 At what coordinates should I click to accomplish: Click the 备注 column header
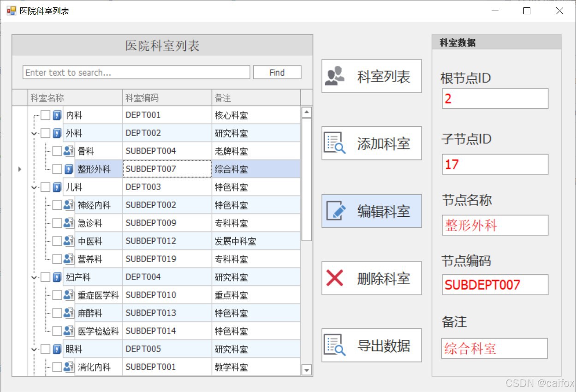(x=256, y=98)
